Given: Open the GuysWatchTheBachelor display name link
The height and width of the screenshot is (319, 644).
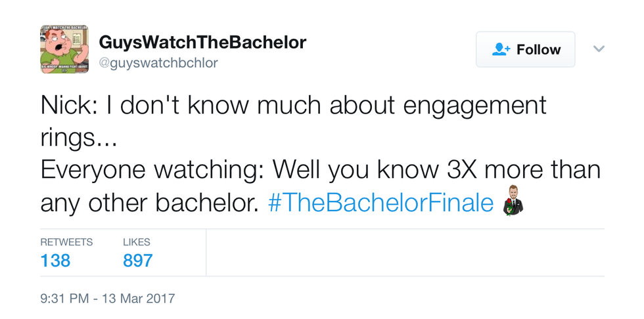Looking at the screenshot, I should (202, 43).
